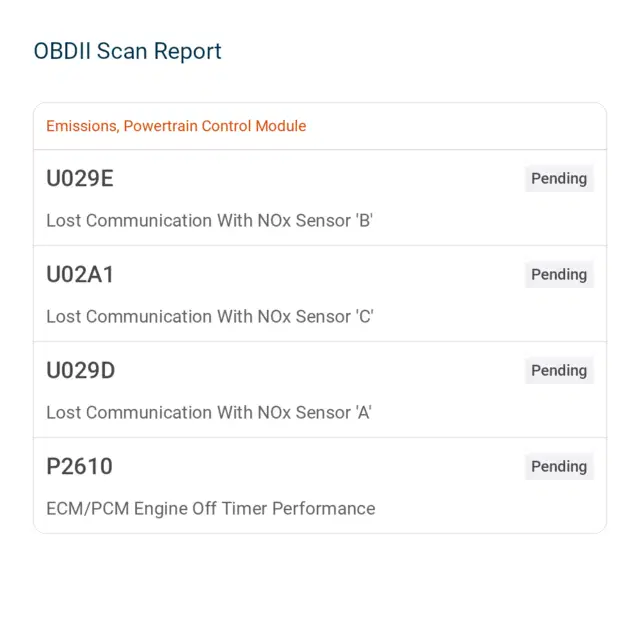Open the U029D trouble code entry

(x=320, y=389)
